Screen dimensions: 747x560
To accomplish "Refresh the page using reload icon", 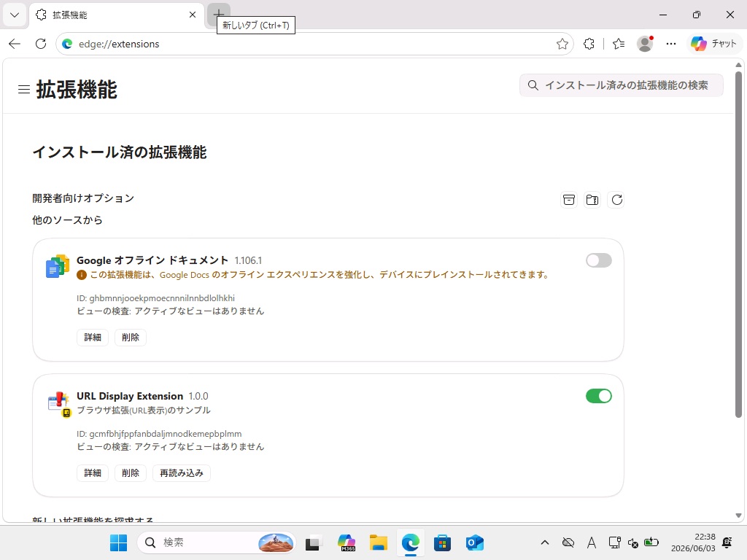I will point(41,44).
